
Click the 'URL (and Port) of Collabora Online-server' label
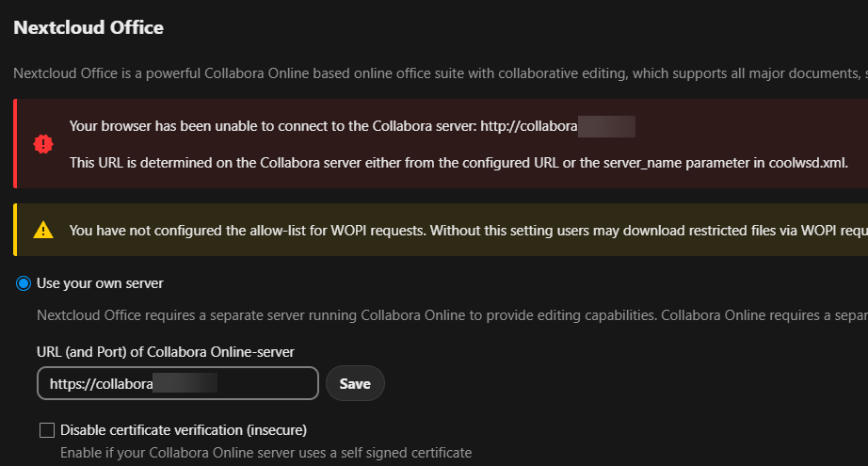(166, 351)
